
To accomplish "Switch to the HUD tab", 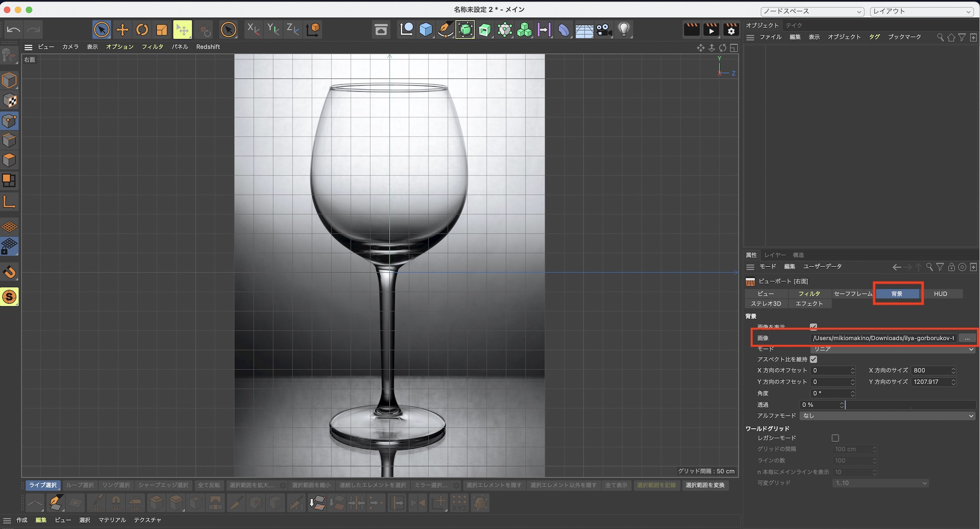I will pos(940,294).
